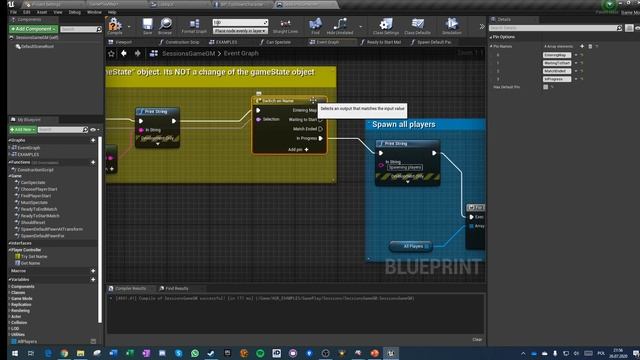Click the In Progress output exec pin

pos(321,138)
